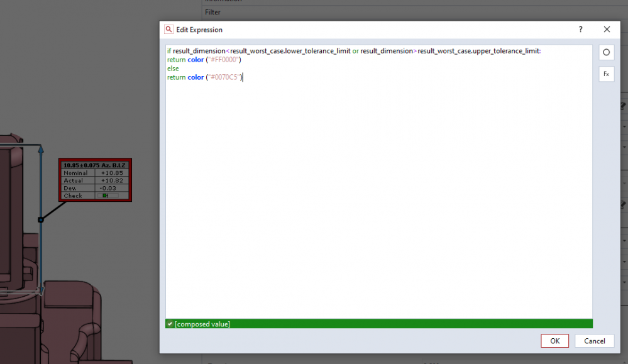
Task: Click the help question mark in dialog
Action: pyautogui.click(x=580, y=30)
